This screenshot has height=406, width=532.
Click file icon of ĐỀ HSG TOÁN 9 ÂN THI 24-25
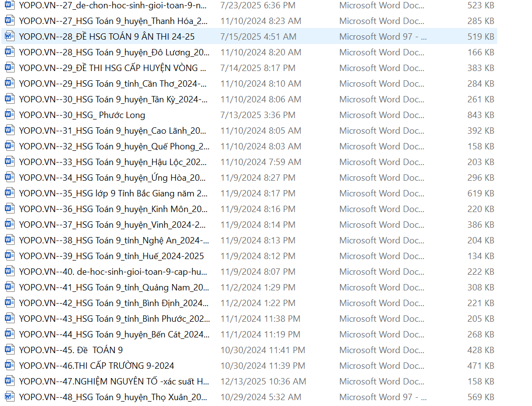click(9, 36)
